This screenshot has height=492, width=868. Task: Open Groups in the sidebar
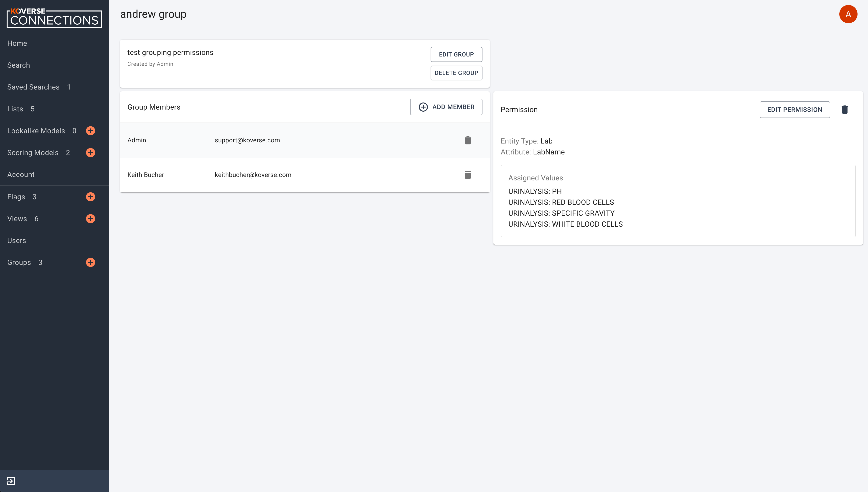(19, 263)
